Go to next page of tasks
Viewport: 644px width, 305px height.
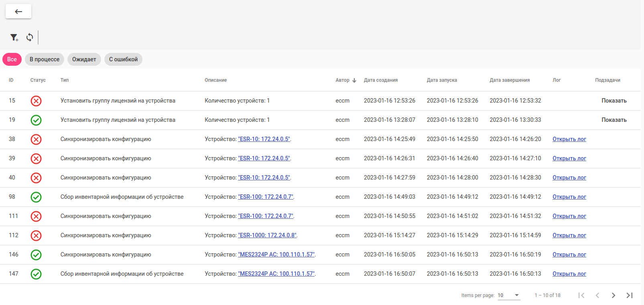pyautogui.click(x=613, y=295)
